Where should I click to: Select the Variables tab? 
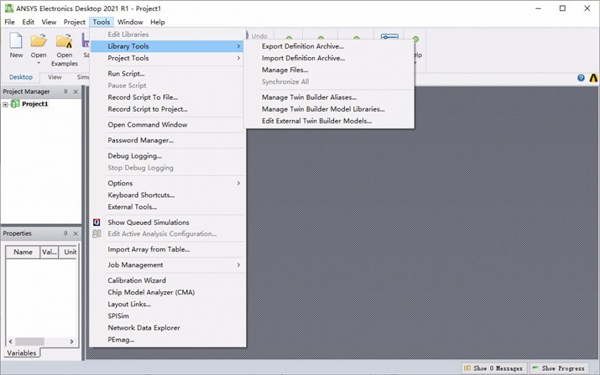click(21, 353)
